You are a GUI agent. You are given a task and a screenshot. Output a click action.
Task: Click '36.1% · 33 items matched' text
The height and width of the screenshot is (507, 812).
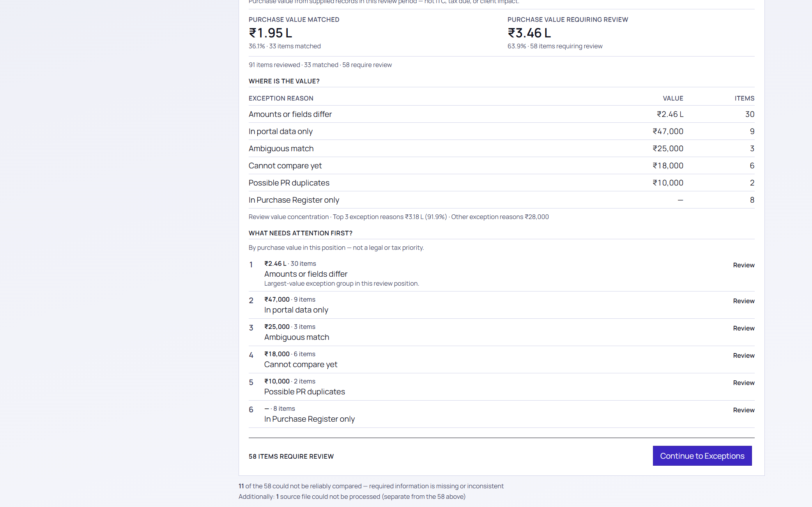[285, 46]
